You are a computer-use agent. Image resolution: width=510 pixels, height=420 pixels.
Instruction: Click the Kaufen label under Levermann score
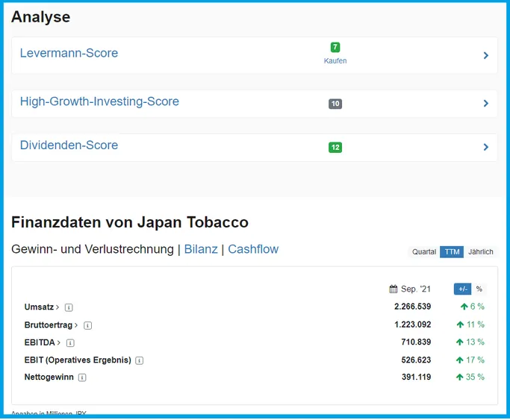click(335, 60)
